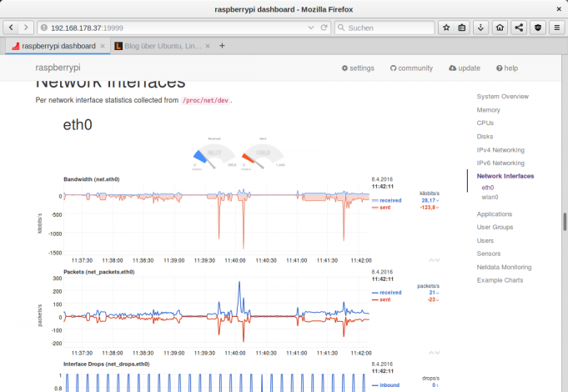Open the URL bar history dropdown arrow
This screenshot has width=568, height=392.
[x=312, y=28]
